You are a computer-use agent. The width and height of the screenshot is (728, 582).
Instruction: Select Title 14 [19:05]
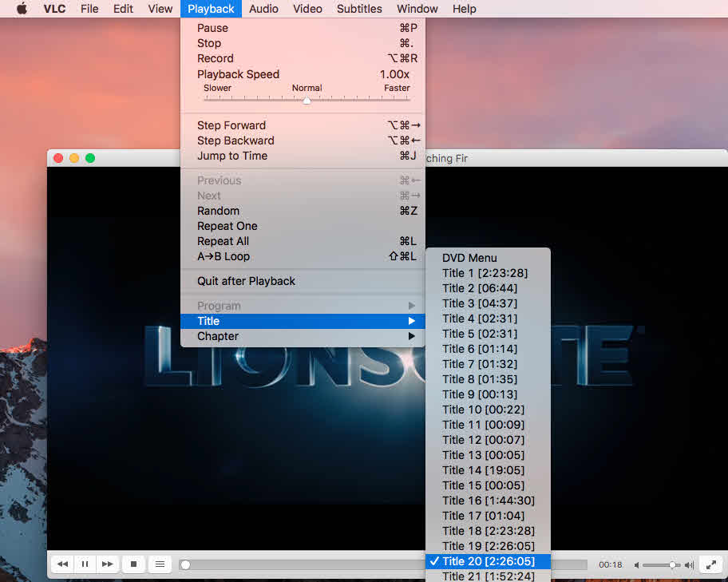488,470
